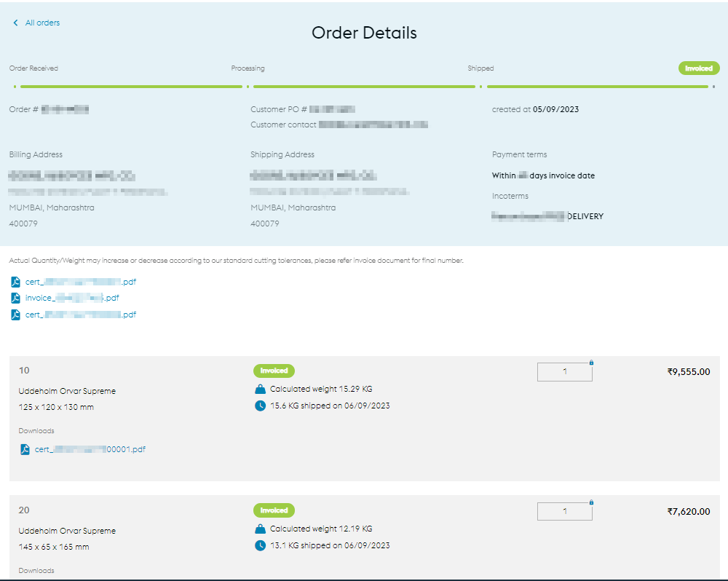Viewport: 728px width, 581px height.
Task: Click the lock icon above item 10 quantity
Action: click(x=591, y=362)
